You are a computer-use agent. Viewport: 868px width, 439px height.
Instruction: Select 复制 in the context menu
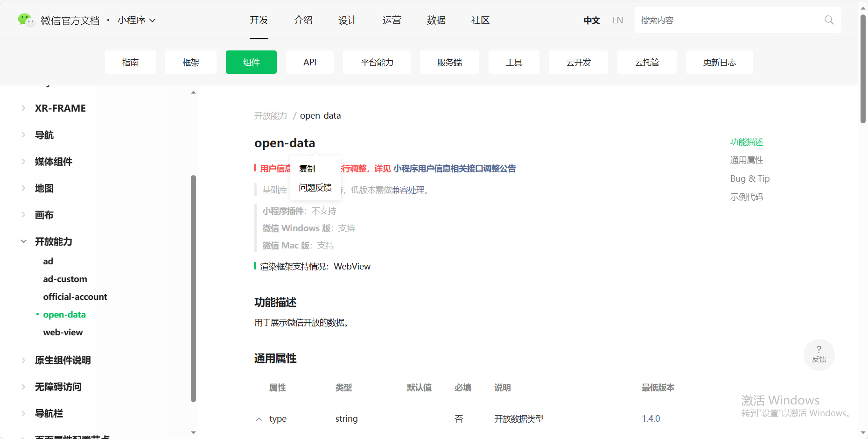tap(307, 169)
